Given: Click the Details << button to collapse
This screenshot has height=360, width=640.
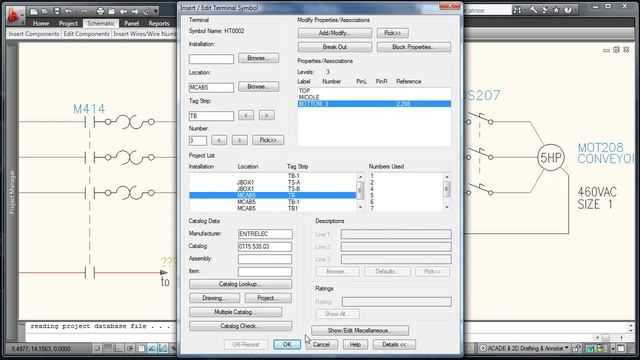Looking at the screenshot, I should (394, 344).
